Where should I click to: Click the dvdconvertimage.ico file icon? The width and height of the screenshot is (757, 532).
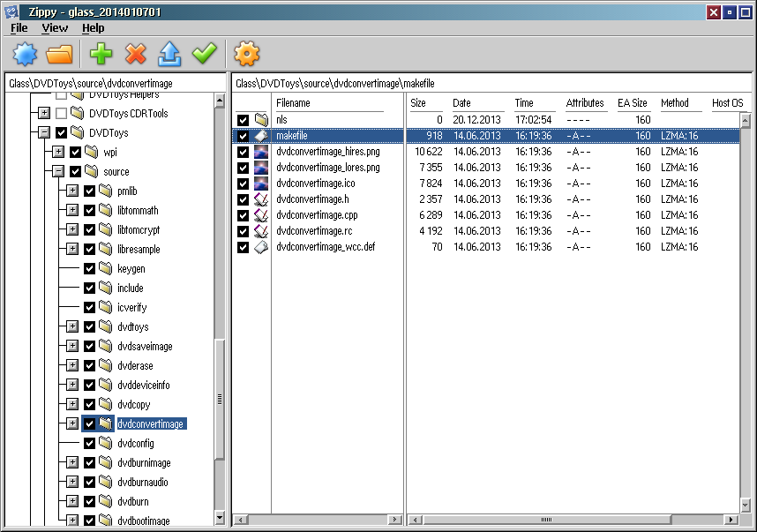(261, 184)
